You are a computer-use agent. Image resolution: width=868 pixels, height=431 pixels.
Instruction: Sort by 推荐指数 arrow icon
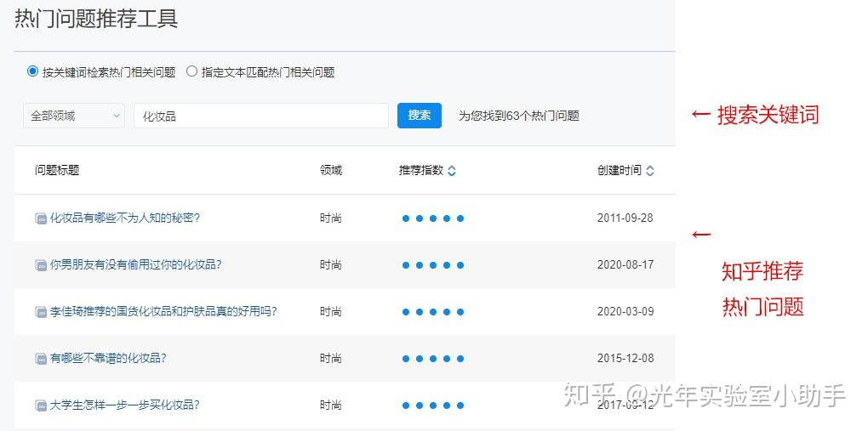click(x=452, y=170)
